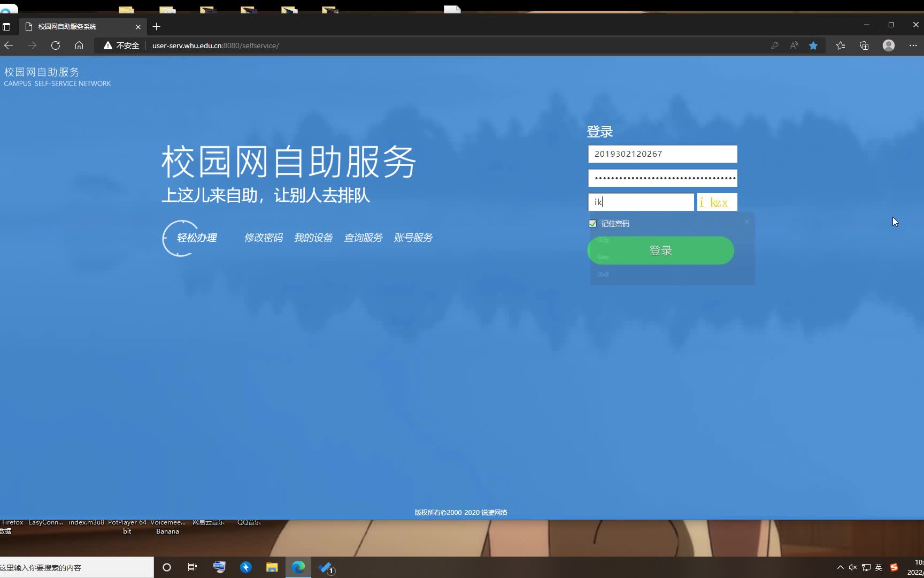Show hidden system tray icons

840,567
